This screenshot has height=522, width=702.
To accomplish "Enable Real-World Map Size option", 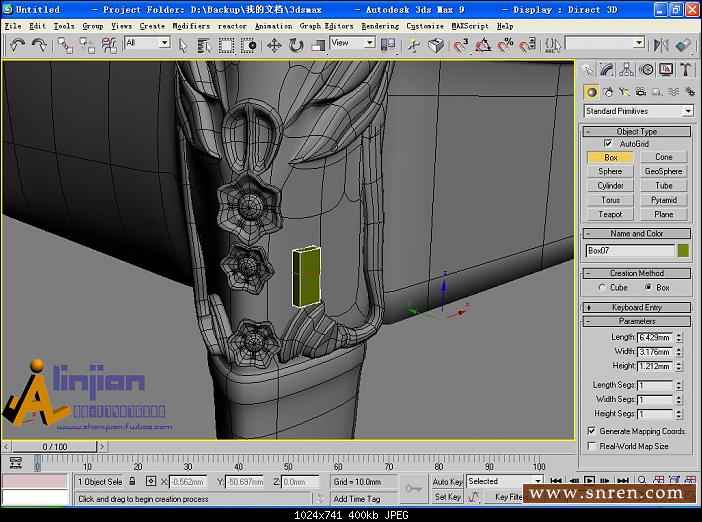I will point(592,446).
